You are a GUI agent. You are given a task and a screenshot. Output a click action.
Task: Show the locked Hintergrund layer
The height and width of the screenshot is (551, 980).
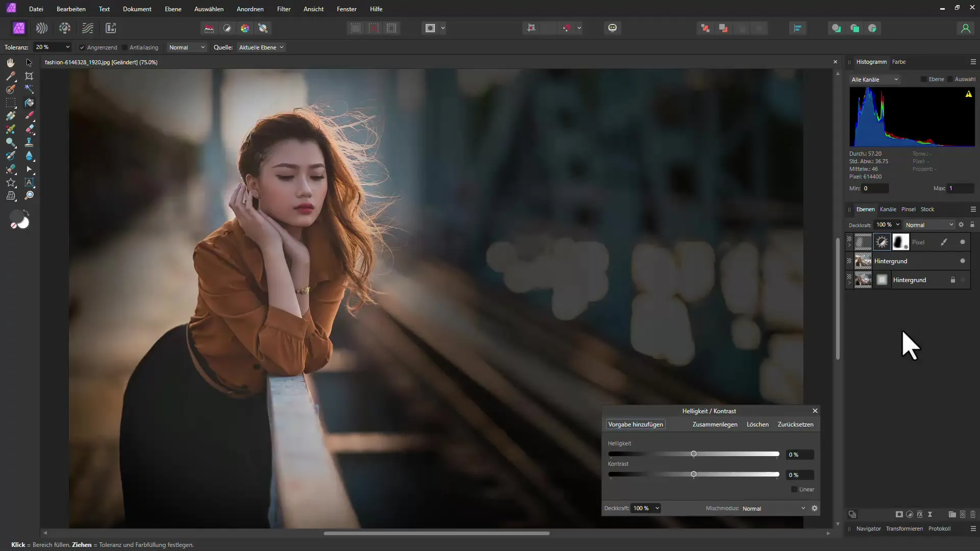click(x=963, y=280)
